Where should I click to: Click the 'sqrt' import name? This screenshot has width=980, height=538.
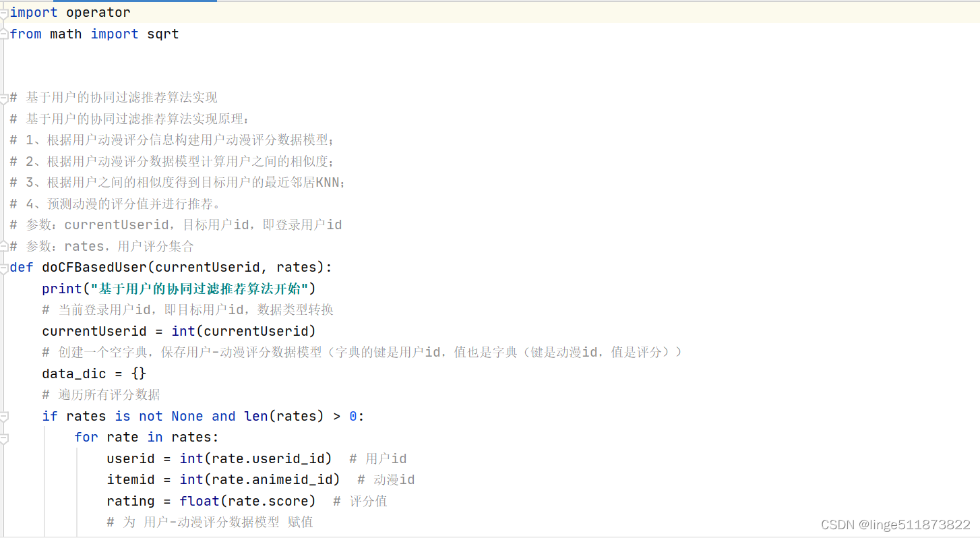point(163,34)
